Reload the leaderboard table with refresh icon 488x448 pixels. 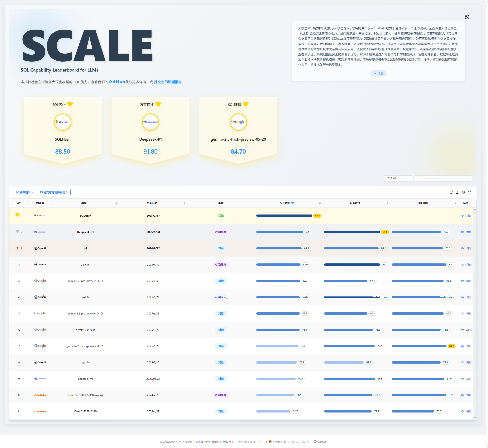[x=451, y=192]
